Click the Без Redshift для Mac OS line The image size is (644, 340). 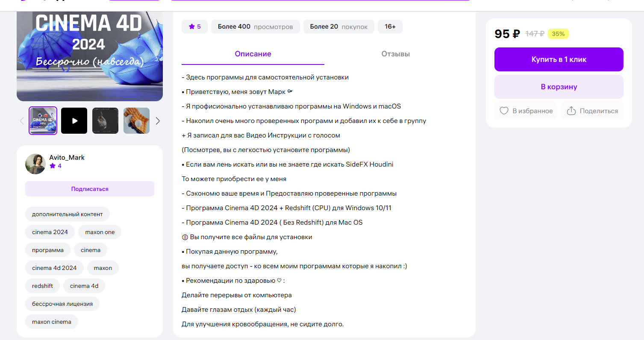(x=272, y=223)
